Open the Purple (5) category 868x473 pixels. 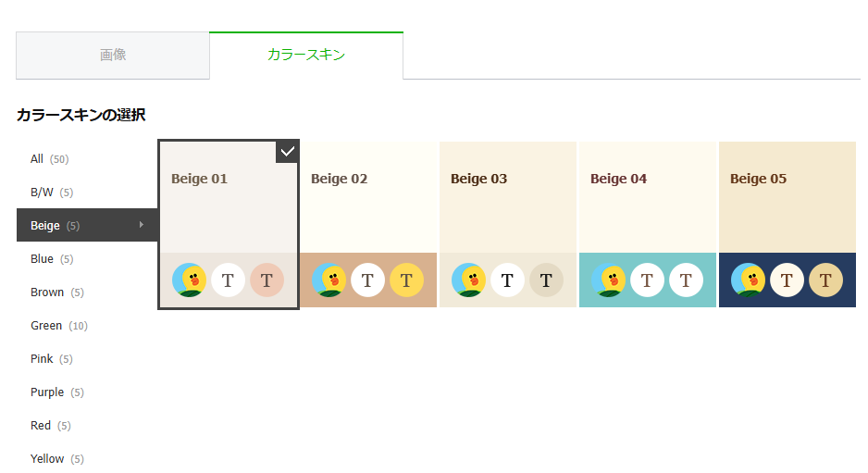pos(57,392)
